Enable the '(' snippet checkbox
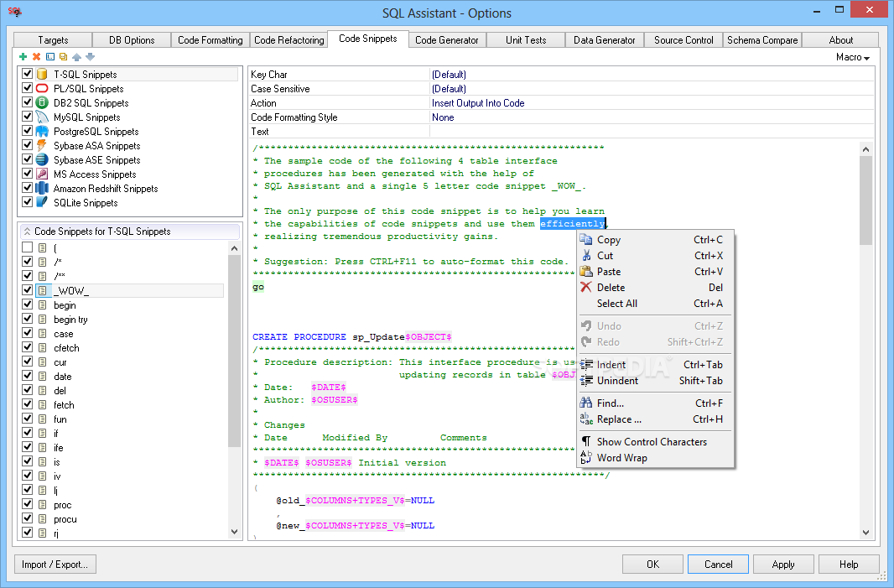 click(27, 247)
